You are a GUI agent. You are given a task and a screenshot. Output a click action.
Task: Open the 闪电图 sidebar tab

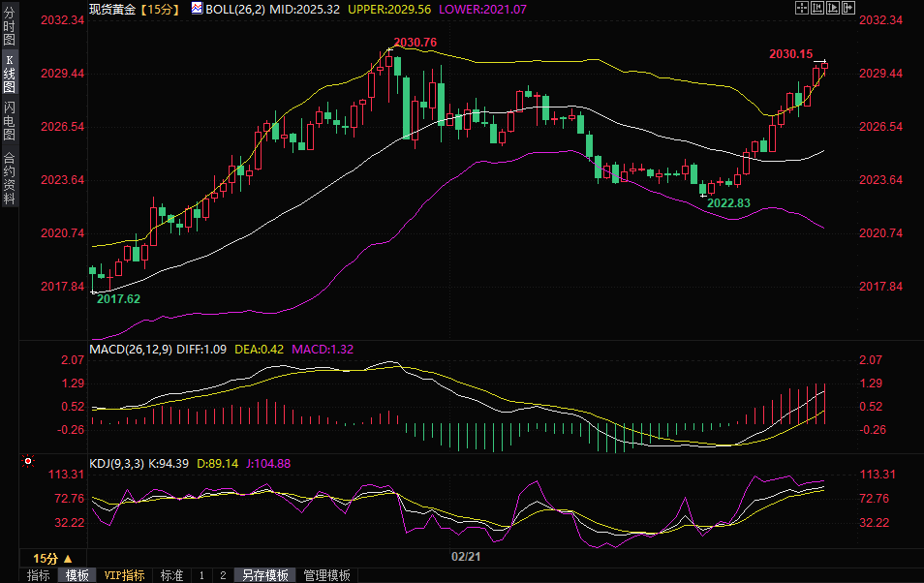[9, 121]
